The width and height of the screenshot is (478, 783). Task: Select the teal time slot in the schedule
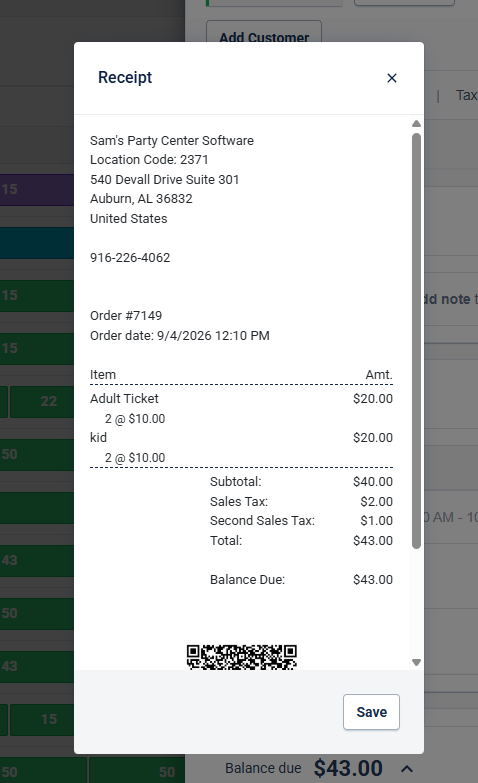pyautogui.click(x=37, y=243)
